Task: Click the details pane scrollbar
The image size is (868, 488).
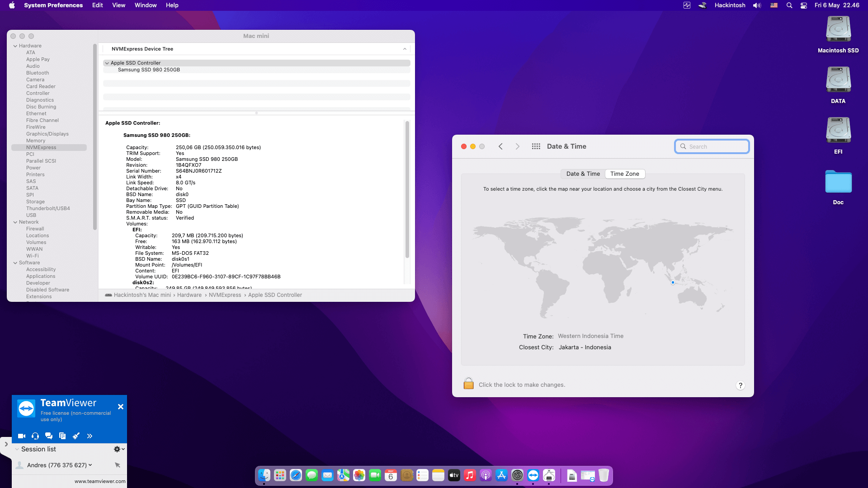Action: pos(407,190)
